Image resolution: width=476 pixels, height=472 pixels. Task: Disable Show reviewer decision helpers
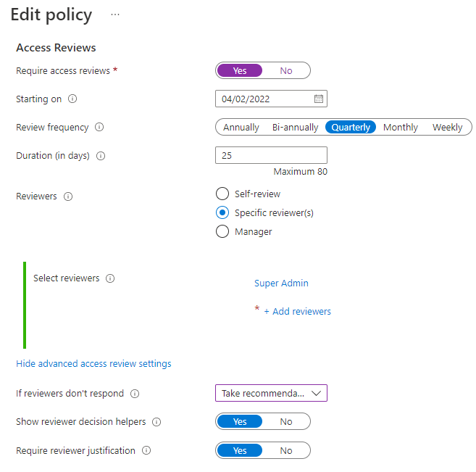click(286, 422)
